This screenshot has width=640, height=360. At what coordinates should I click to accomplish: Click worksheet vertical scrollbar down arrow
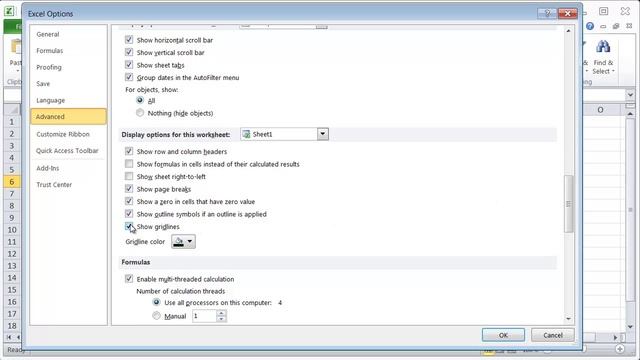click(x=630, y=327)
